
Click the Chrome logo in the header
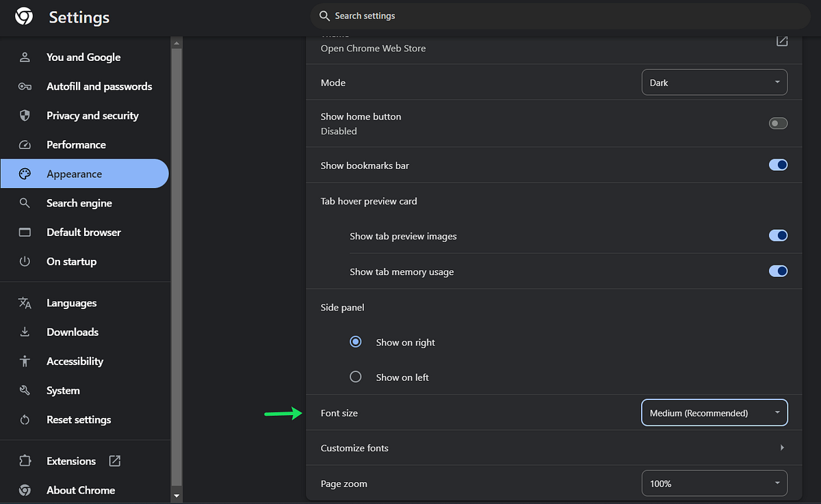pyautogui.click(x=23, y=16)
